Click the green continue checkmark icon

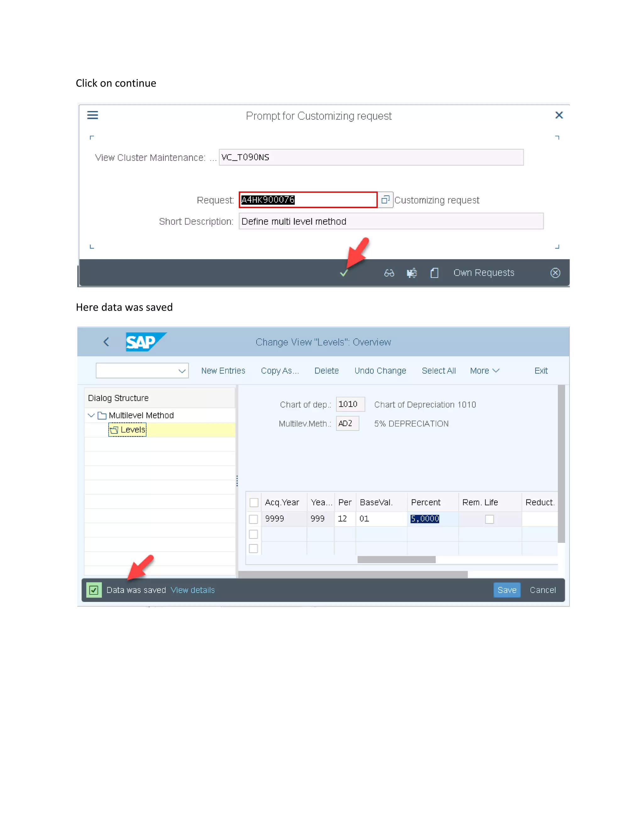coord(344,273)
